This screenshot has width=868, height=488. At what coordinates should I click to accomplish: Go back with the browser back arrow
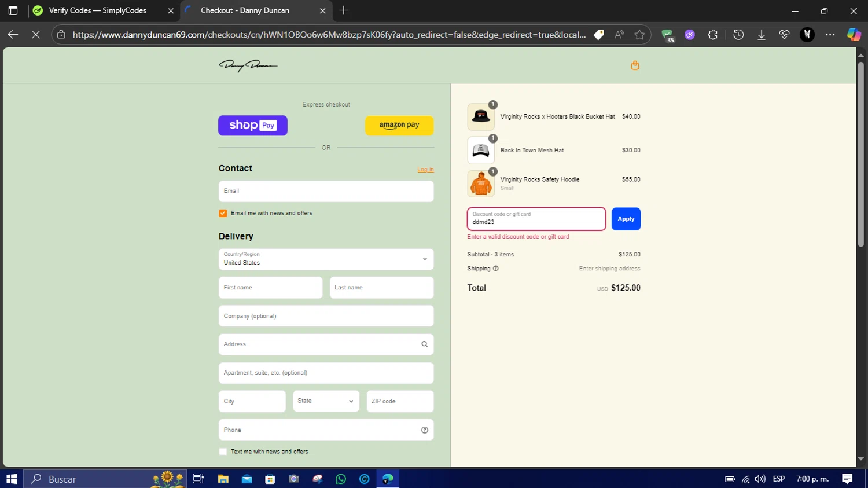click(13, 35)
